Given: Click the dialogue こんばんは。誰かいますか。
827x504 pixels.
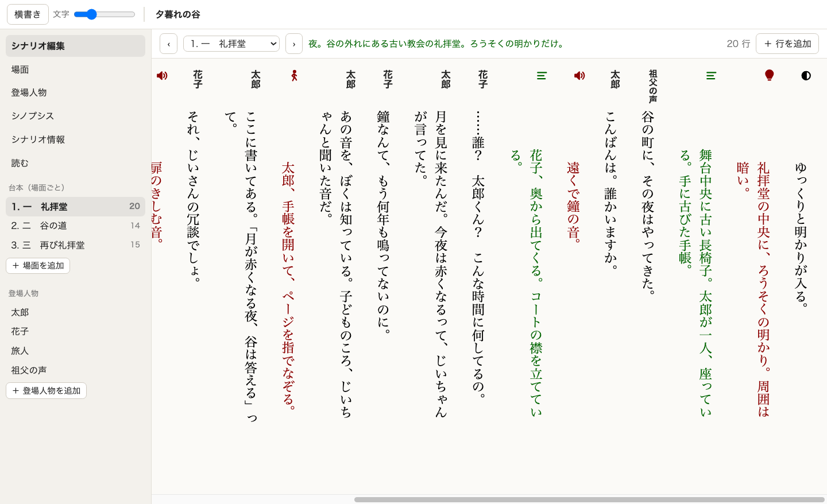Looking at the screenshot, I should coord(610,190).
